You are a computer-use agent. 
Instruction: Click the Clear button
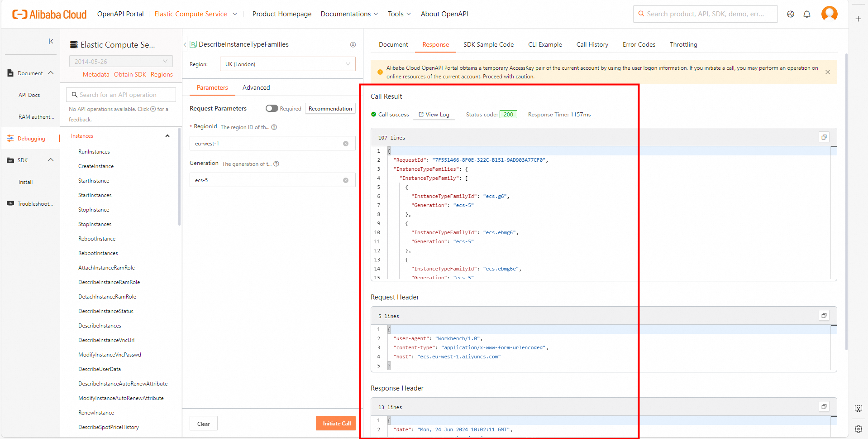204,424
